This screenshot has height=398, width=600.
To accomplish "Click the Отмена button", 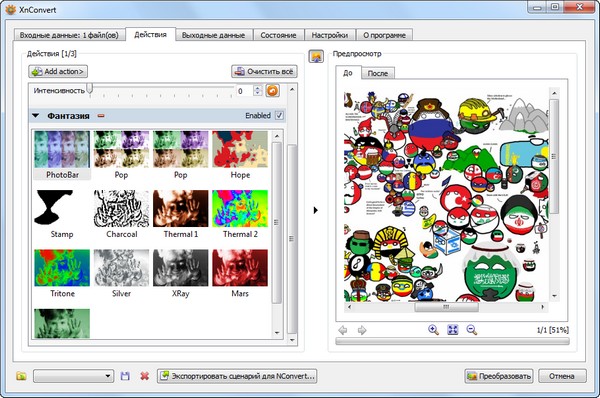I will [562, 376].
